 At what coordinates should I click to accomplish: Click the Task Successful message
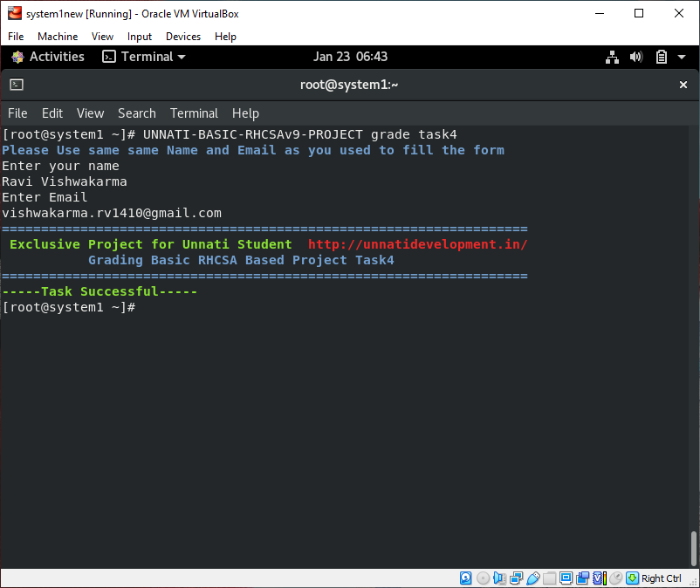tap(100, 291)
